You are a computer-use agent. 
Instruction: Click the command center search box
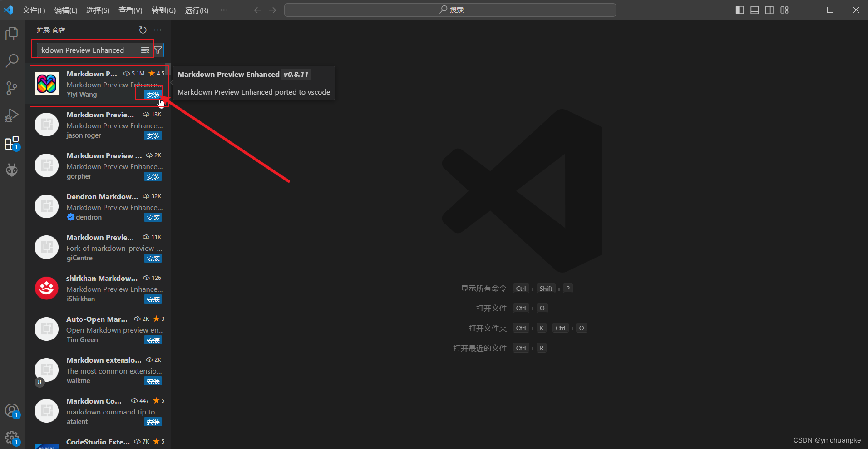[450, 10]
